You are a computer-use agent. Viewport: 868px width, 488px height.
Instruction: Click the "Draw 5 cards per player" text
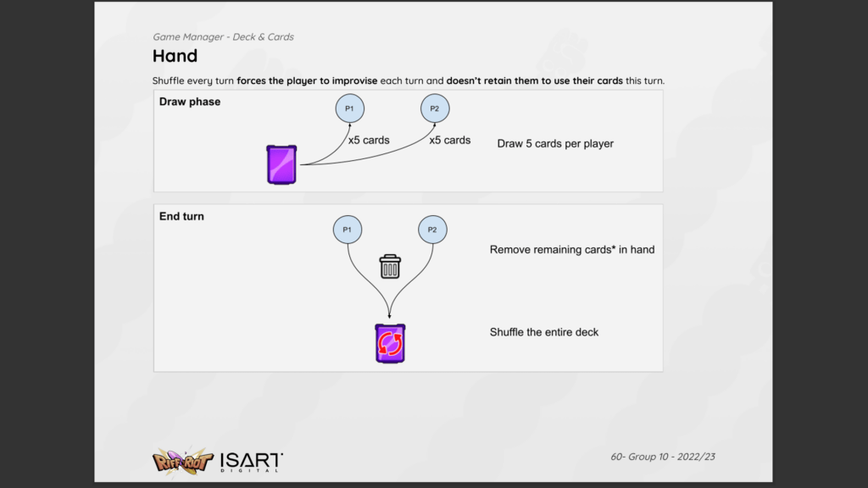click(555, 144)
